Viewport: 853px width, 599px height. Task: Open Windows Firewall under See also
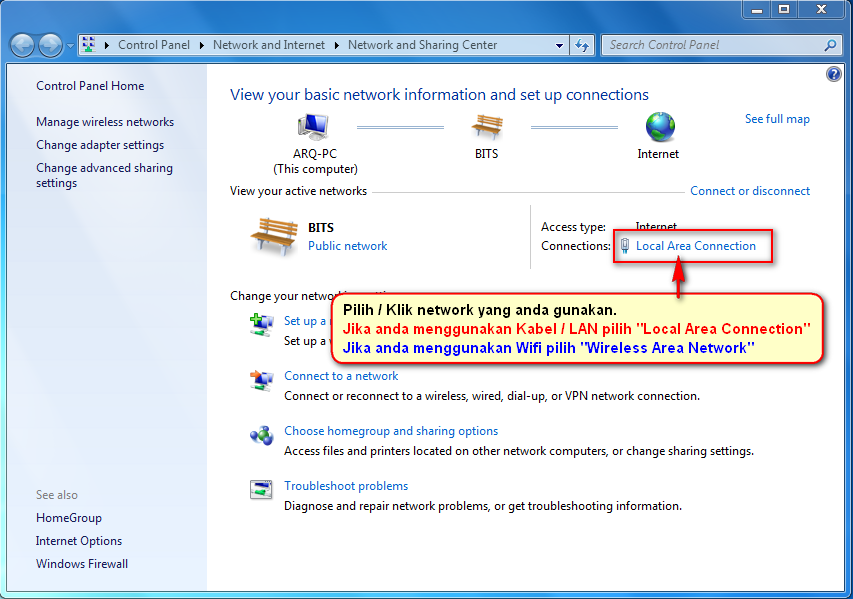click(x=82, y=564)
